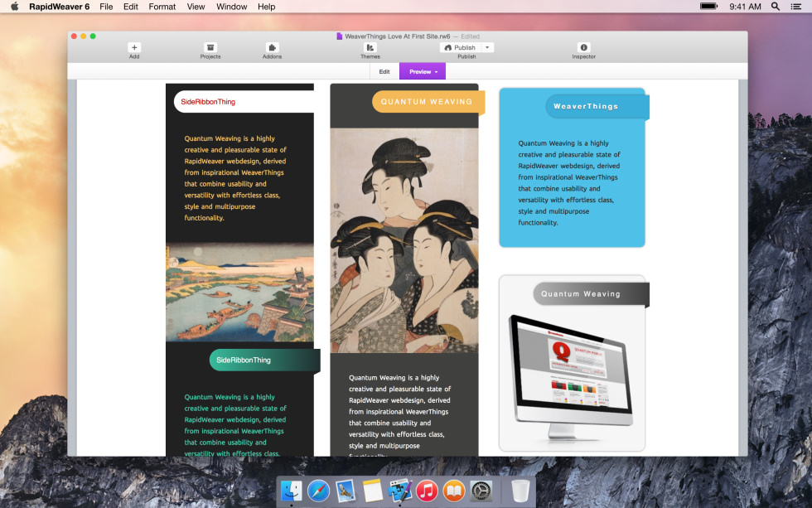
Task: Open the Window menu
Action: tap(231, 7)
